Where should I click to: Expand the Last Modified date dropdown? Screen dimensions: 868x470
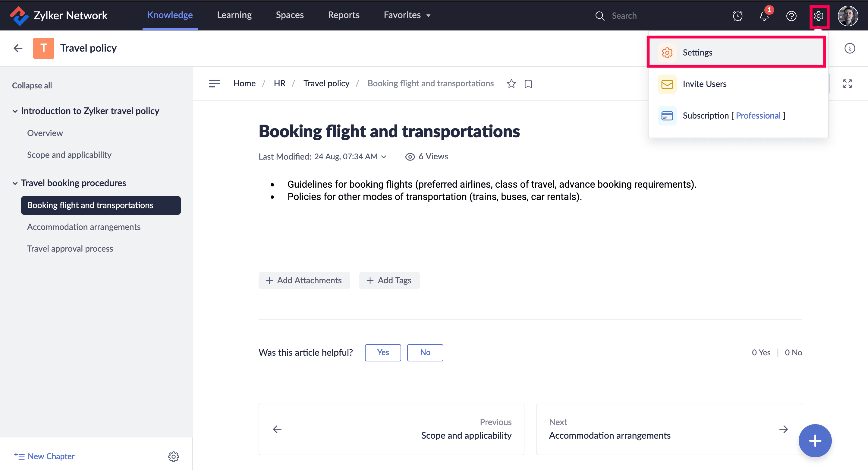coord(383,157)
